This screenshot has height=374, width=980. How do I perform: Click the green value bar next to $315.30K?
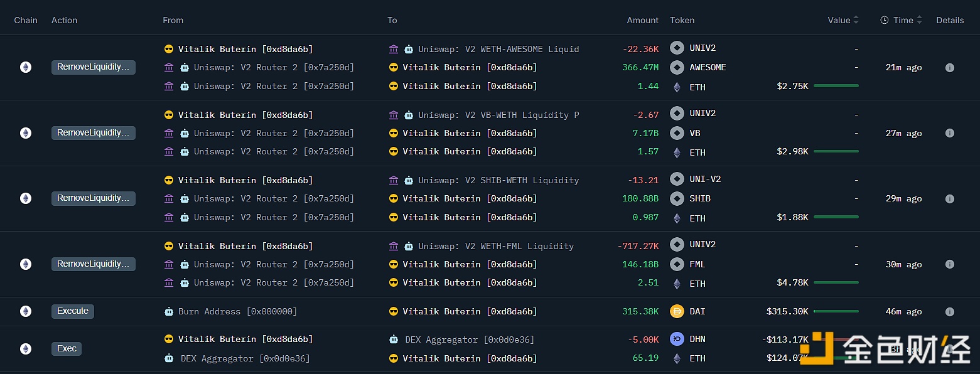pyautogui.click(x=836, y=311)
